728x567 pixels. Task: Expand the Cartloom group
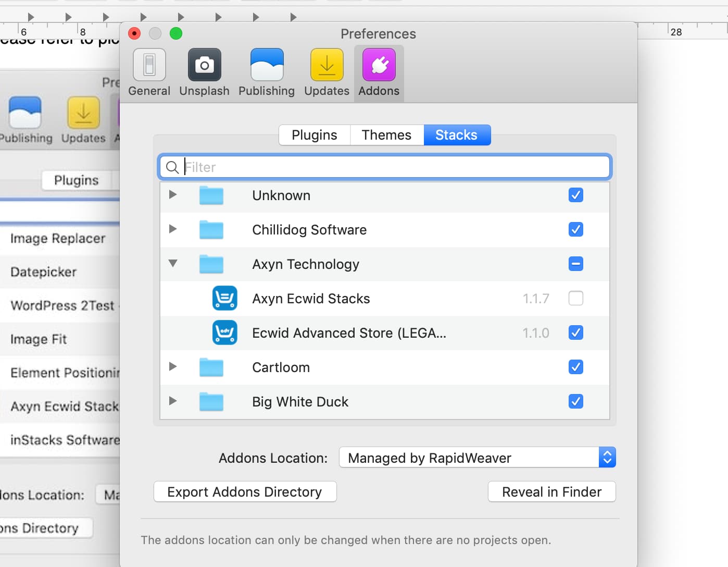pos(173,366)
